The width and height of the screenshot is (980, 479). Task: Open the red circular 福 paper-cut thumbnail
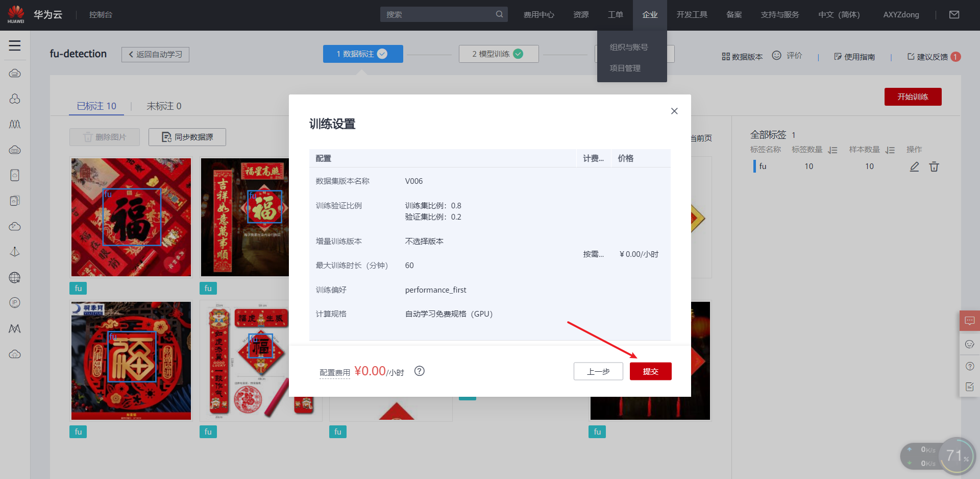131,361
